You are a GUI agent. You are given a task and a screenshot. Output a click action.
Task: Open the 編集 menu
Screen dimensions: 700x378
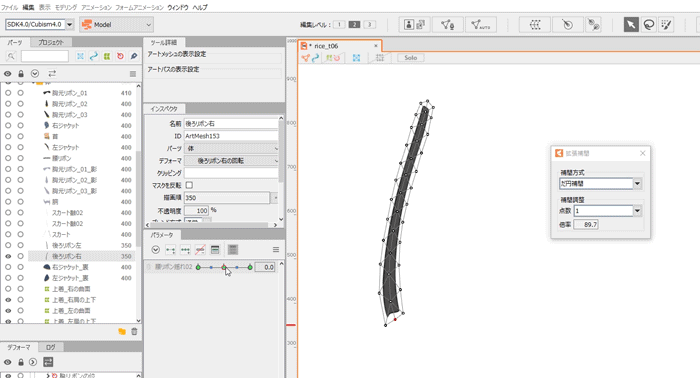pos(28,7)
